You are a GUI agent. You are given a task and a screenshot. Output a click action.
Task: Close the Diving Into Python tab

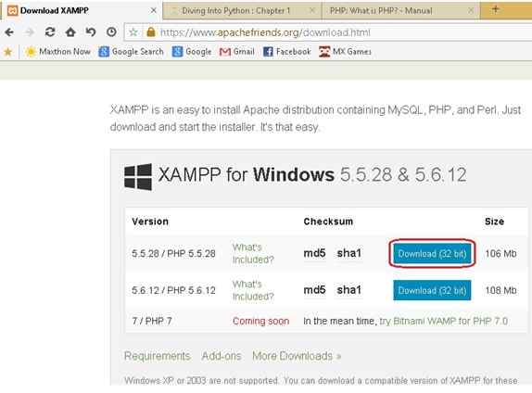311,11
